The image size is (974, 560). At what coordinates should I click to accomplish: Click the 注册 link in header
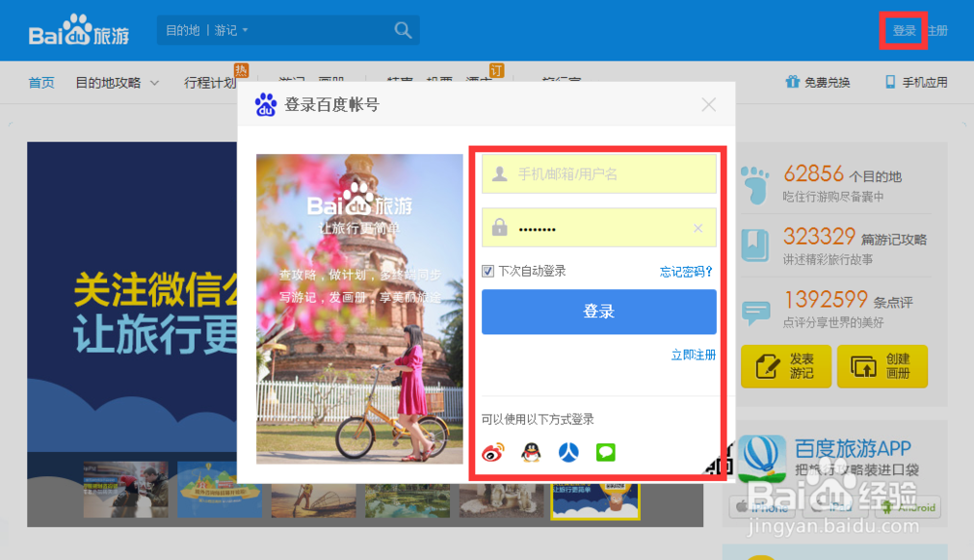[938, 30]
